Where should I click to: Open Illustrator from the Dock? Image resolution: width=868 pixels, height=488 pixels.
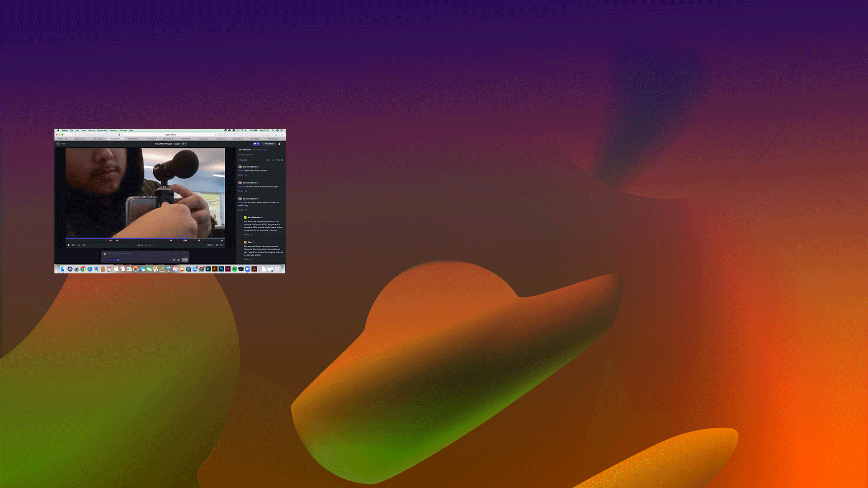[x=215, y=269]
